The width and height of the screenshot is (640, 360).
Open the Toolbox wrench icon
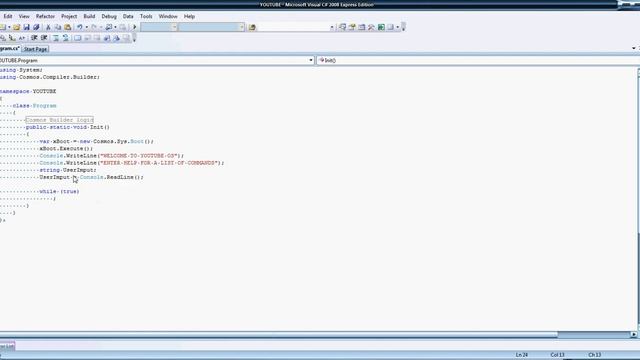pos(371,27)
